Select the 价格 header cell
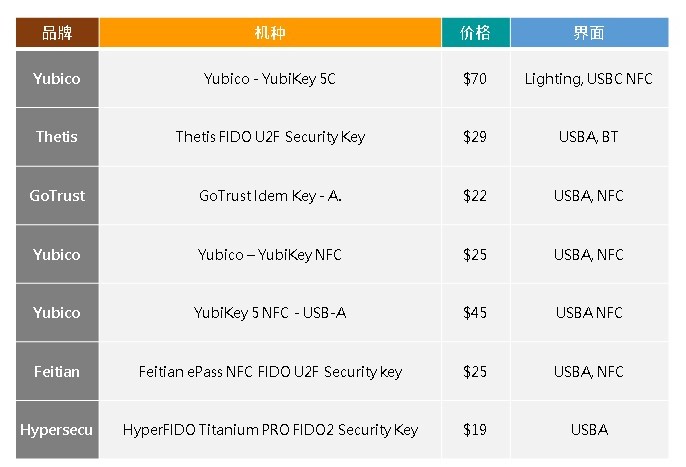 [476, 32]
